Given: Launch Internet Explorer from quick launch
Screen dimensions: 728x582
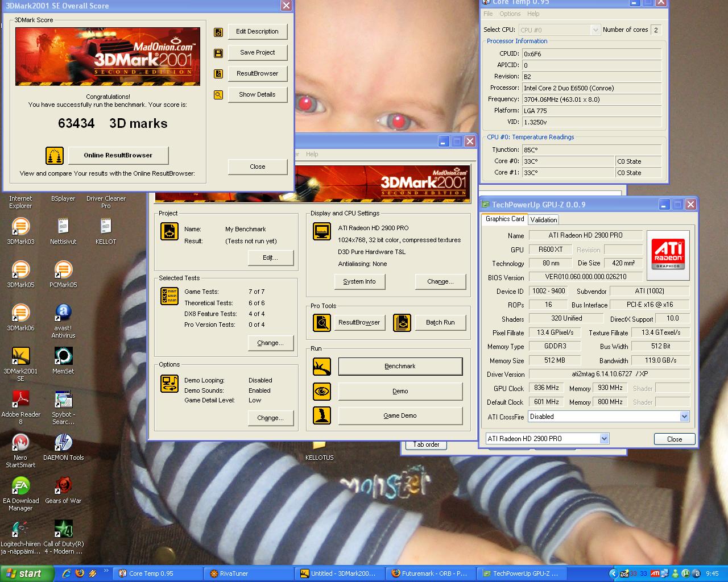Looking at the screenshot, I should [67, 573].
